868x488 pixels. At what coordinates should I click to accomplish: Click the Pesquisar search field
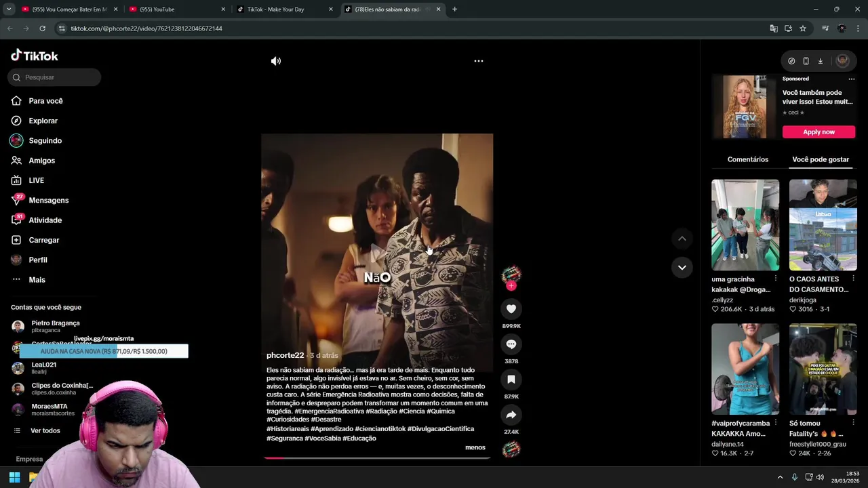tap(54, 77)
